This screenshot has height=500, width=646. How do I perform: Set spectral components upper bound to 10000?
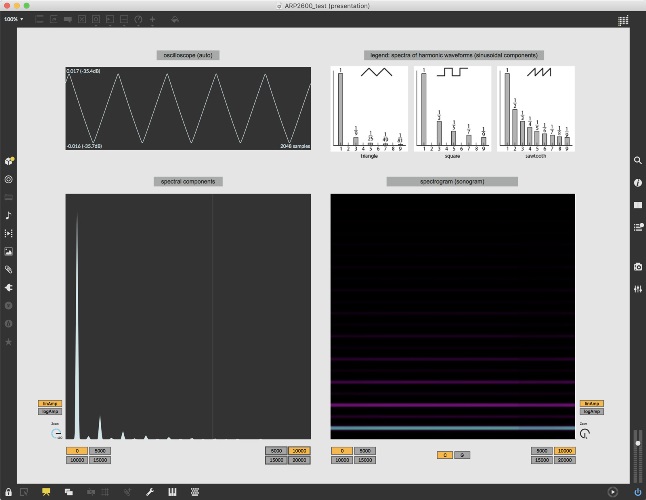pyautogui.click(x=300, y=451)
